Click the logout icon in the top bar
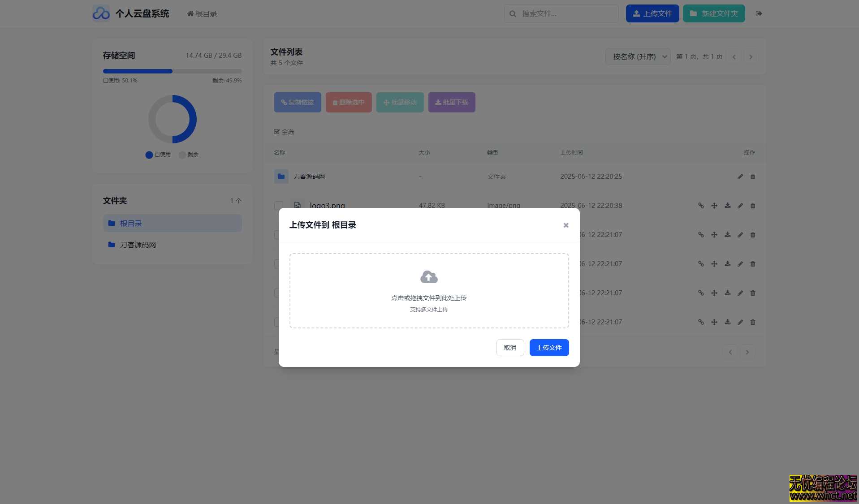Image resolution: width=859 pixels, height=504 pixels. coord(759,13)
